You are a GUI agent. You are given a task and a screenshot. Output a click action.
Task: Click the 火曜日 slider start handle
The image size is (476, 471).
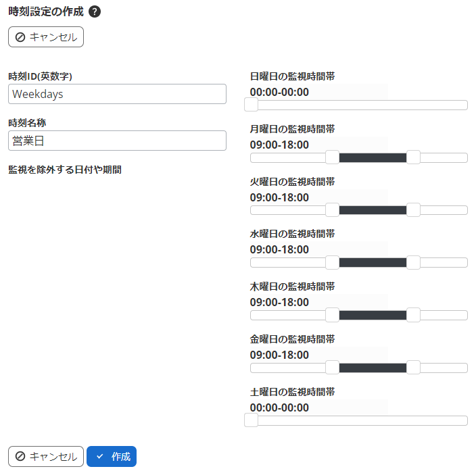332,210
